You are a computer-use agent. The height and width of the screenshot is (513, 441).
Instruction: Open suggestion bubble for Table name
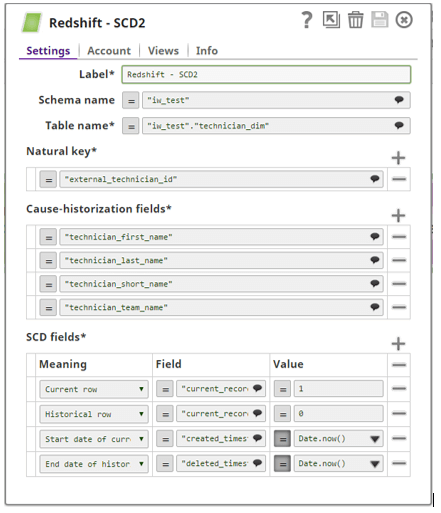click(399, 126)
